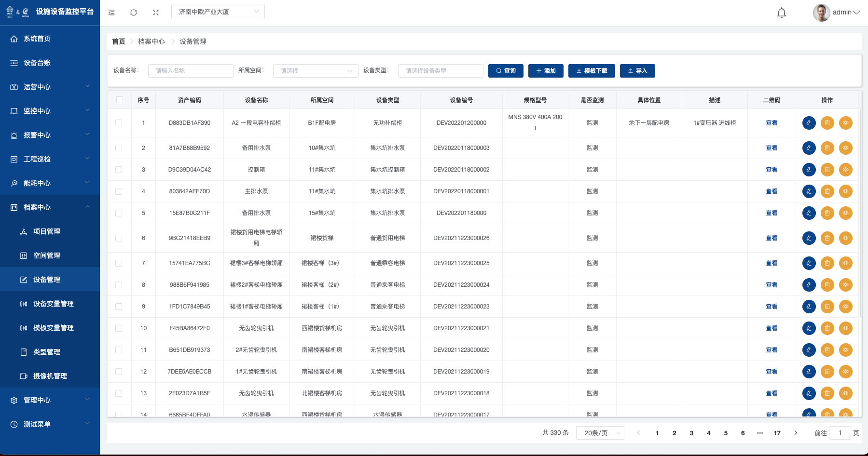
Task: Open notifications bell icon
Action: coord(781,13)
